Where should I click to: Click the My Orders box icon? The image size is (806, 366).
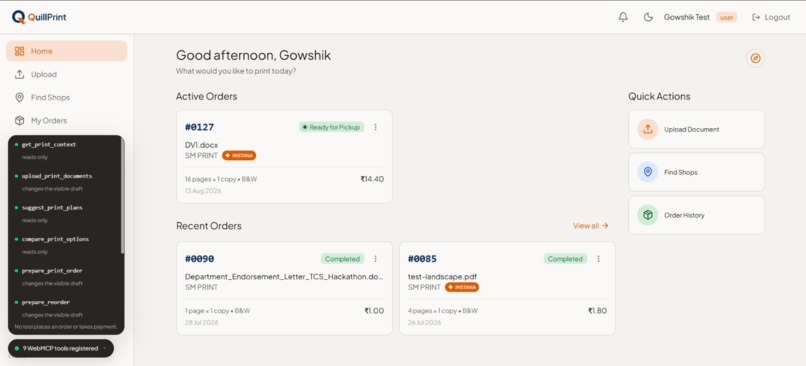(20, 120)
